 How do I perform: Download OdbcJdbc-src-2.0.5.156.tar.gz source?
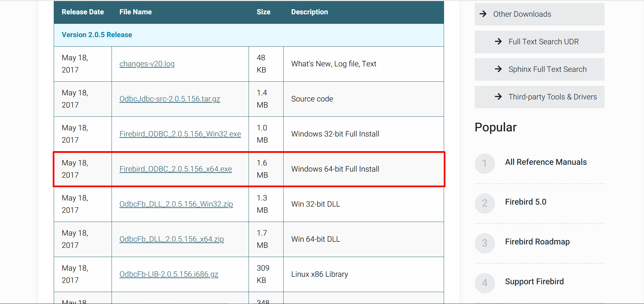(x=170, y=99)
